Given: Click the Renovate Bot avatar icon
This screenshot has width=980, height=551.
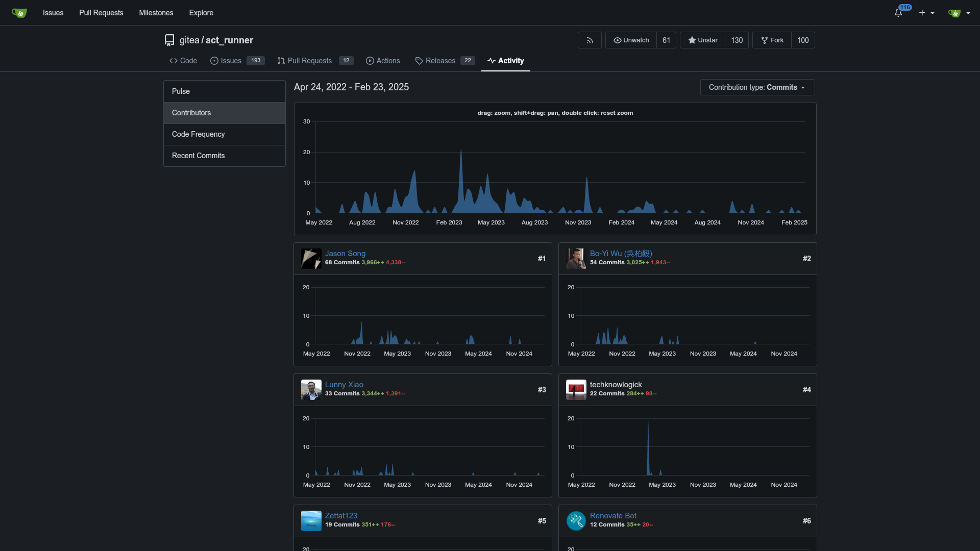Looking at the screenshot, I should [x=576, y=521].
